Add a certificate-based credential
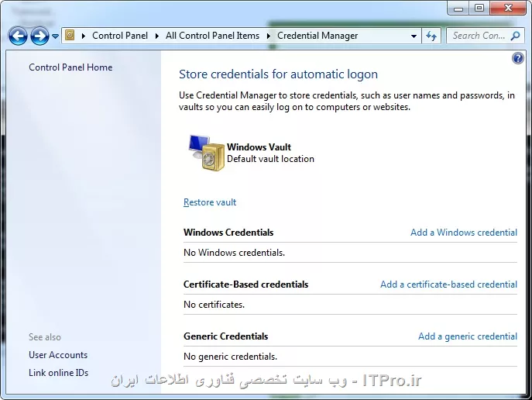This screenshot has width=532, height=400. (448, 284)
